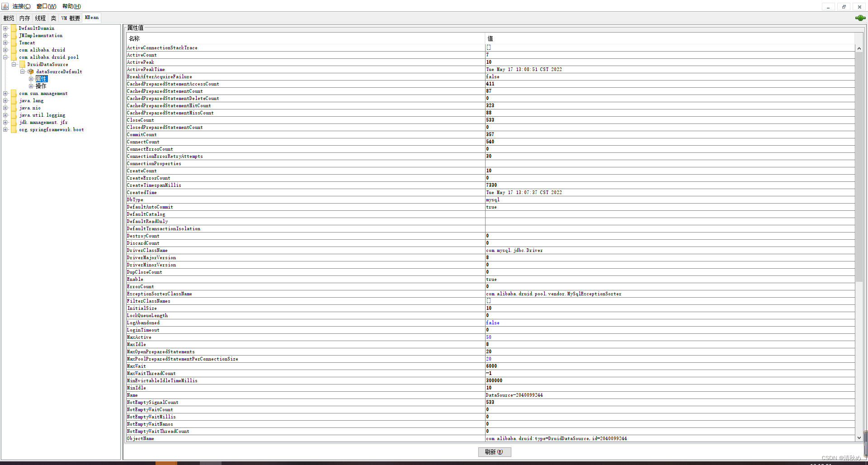
Task: Open the 连接(C) menu
Action: point(21,6)
